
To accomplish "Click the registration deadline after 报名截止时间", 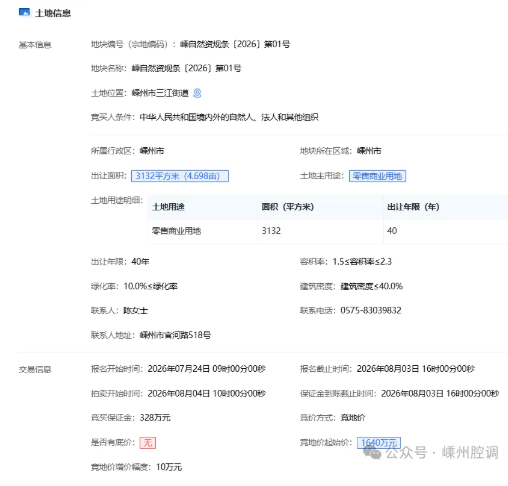I will click(x=416, y=369).
